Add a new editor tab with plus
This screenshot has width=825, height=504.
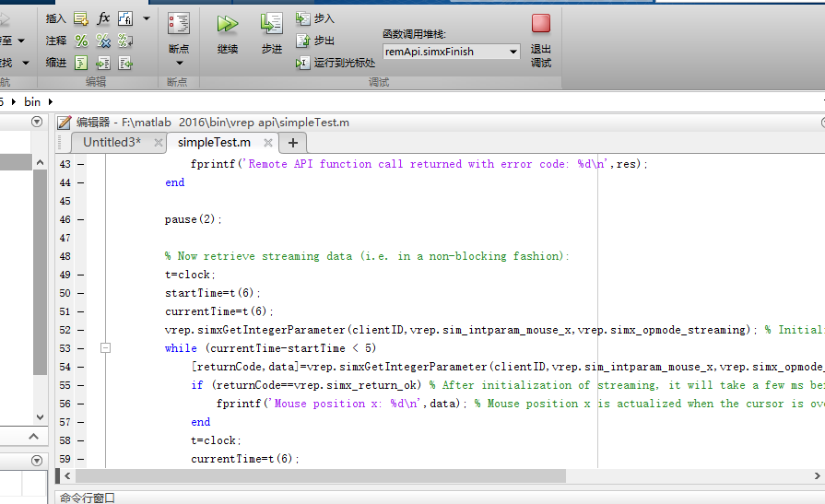coord(293,143)
